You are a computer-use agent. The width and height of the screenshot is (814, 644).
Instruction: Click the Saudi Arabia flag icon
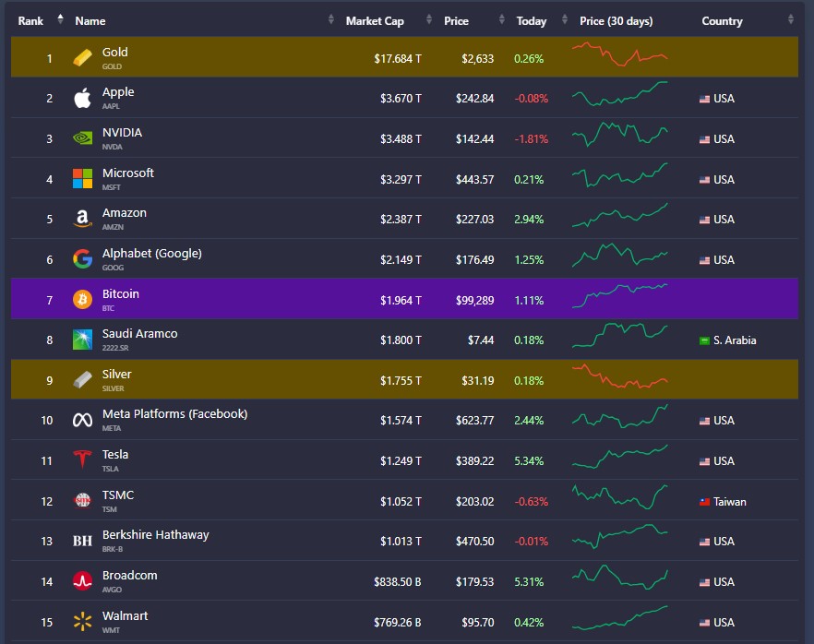(x=704, y=340)
